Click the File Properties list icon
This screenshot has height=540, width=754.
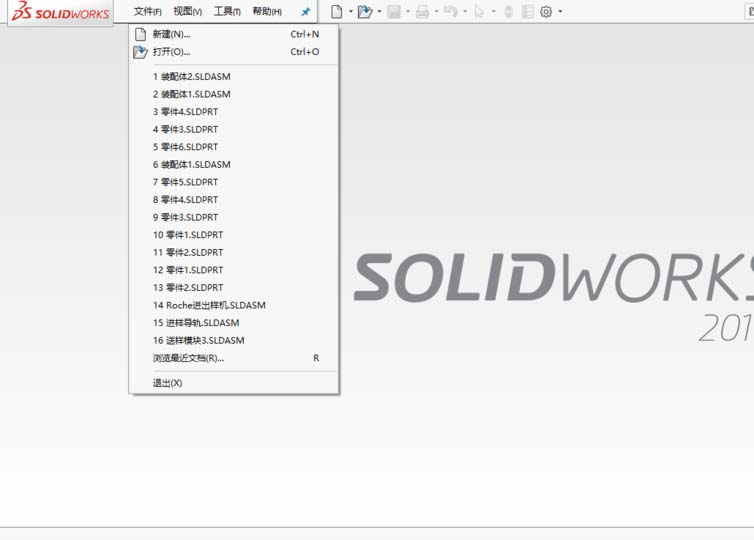(528, 12)
